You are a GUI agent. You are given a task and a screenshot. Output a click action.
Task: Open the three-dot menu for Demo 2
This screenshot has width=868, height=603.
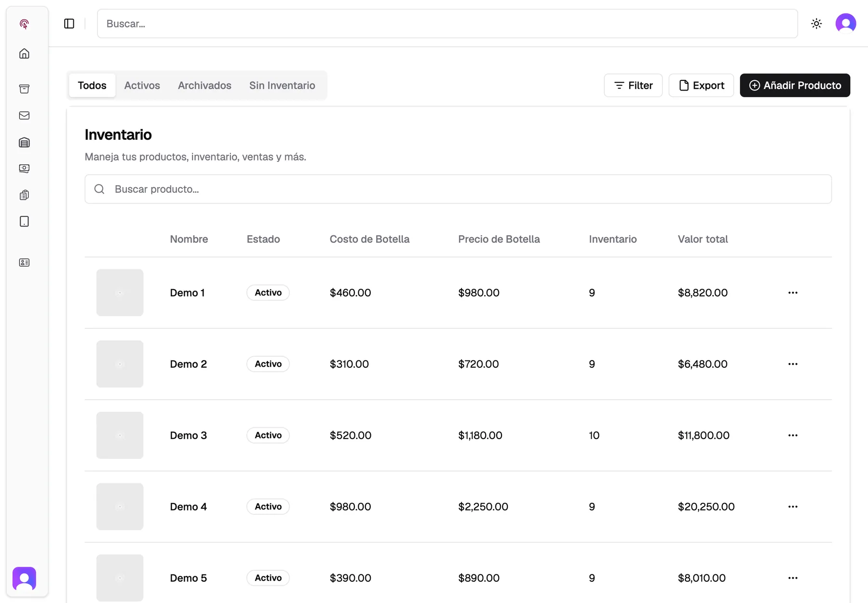pos(793,364)
